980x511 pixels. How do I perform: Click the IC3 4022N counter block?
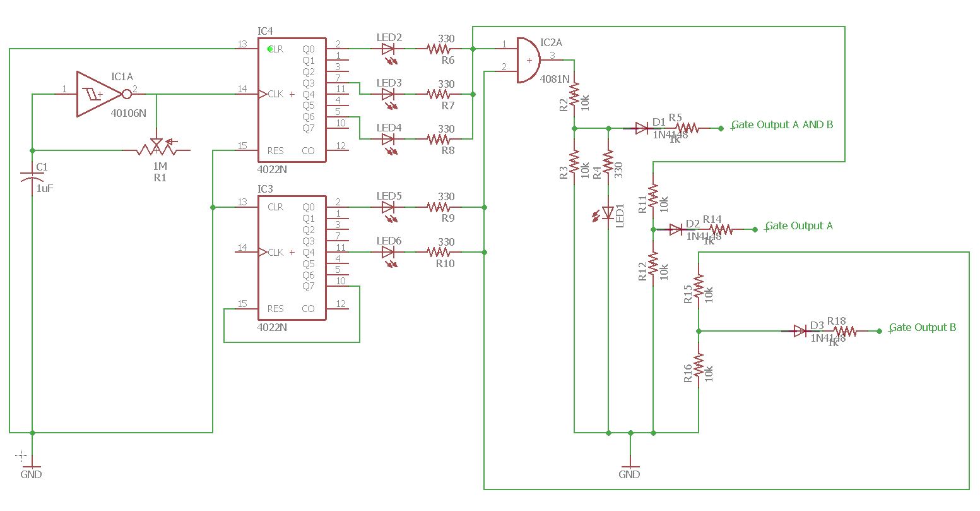pyautogui.click(x=292, y=256)
